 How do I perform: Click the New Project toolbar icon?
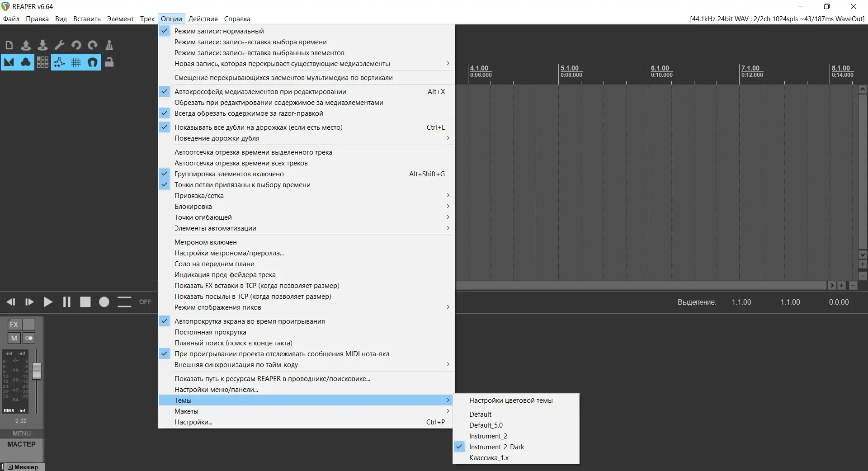[x=9, y=45]
